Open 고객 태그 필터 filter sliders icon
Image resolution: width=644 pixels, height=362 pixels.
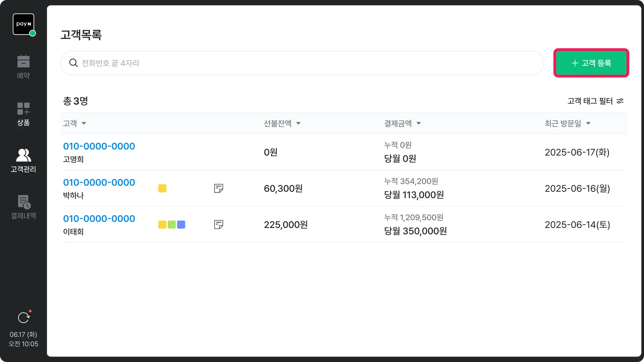coord(620,101)
